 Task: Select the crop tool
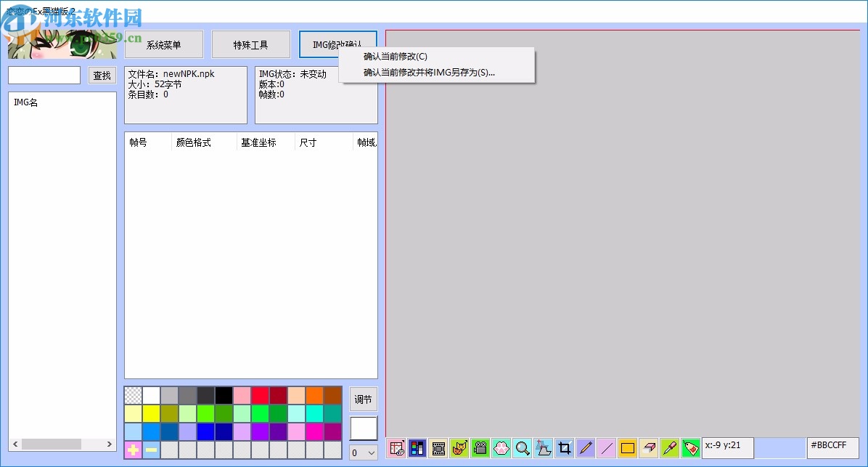point(565,448)
